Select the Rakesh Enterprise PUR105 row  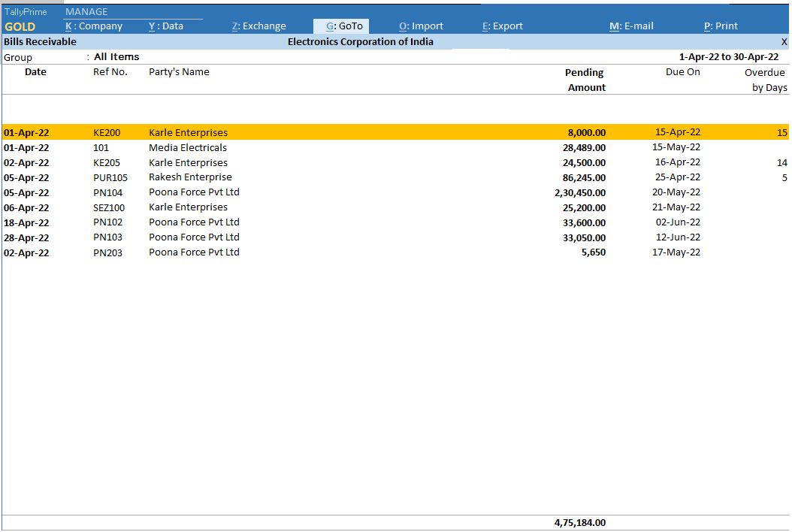coord(190,178)
